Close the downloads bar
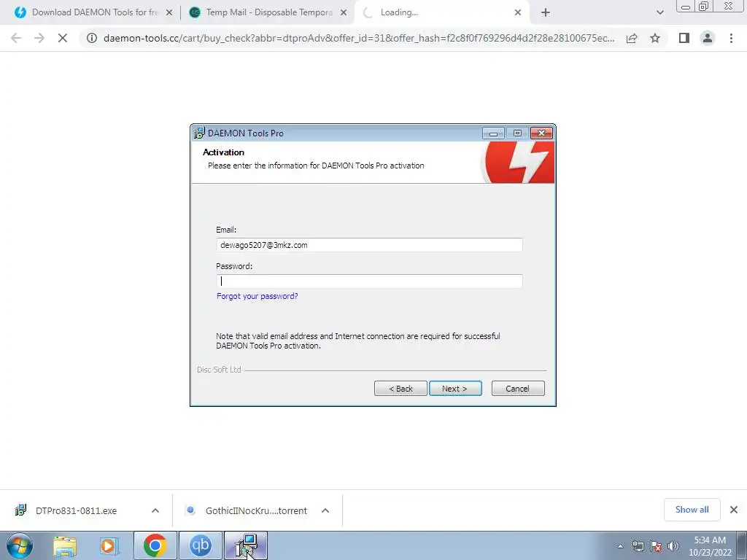747x560 pixels. point(734,510)
